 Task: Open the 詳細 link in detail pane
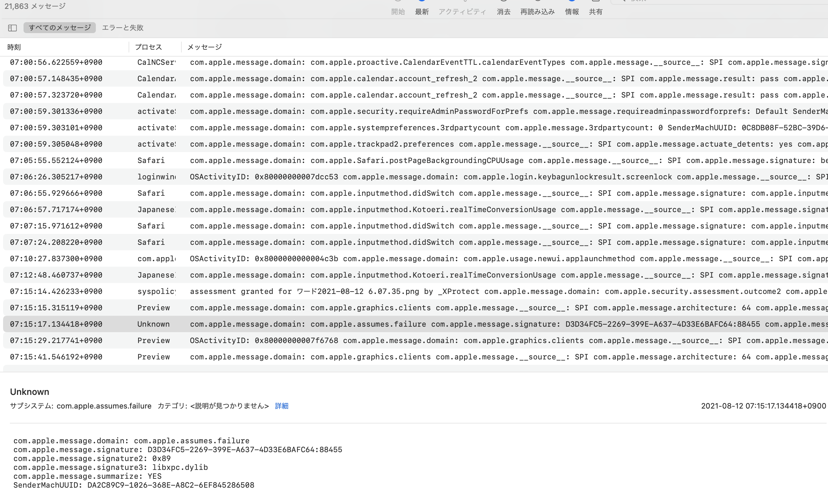pyautogui.click(x=281, y=406)
